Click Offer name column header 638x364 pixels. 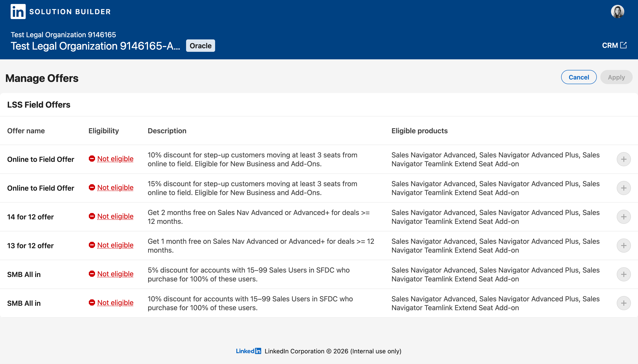point(26,131)
